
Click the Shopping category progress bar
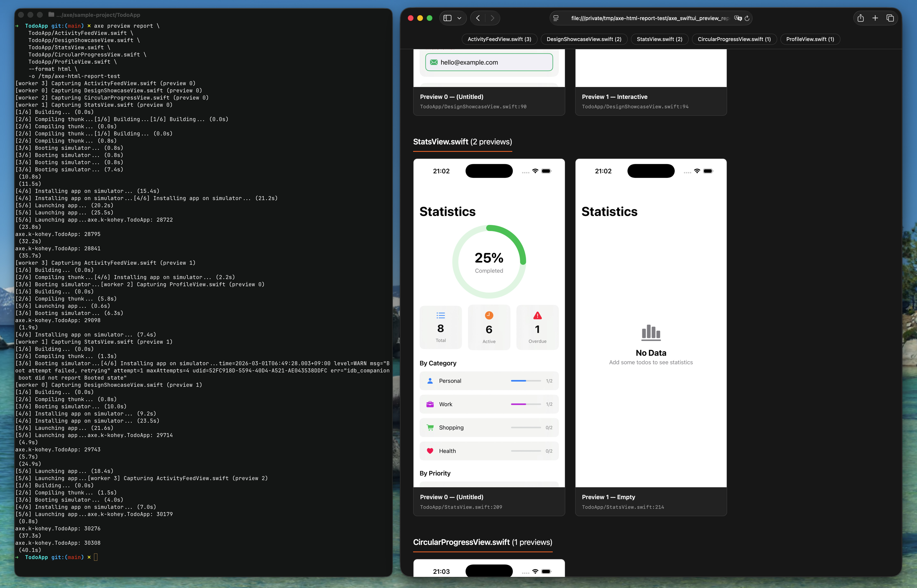point(526,428)
